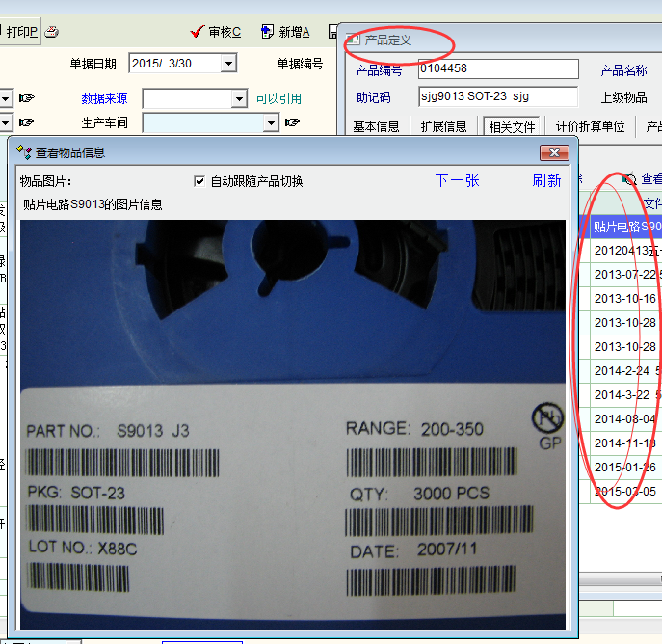Open the 单据日期 date dropdown
Image resolution: width=662 pixels, height=644 pixels.
[228, 64]
